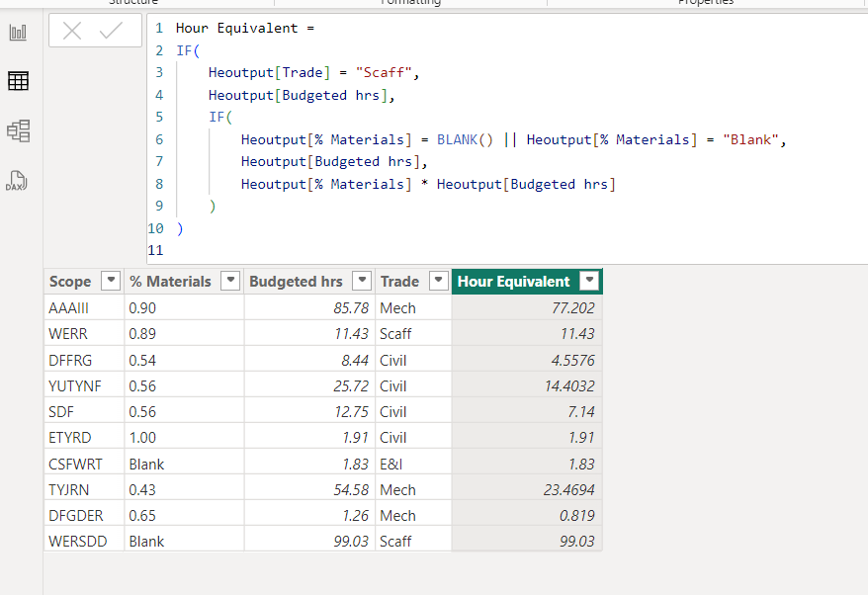The height and width of the screenshot is (595, 868).
Task: Click the 85.78 Budgeted hrs value
Action: (x=351, y=307)
